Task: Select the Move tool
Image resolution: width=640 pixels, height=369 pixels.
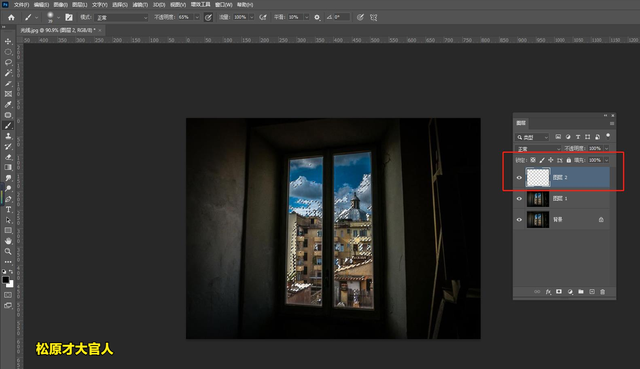Action: (8, 41)
